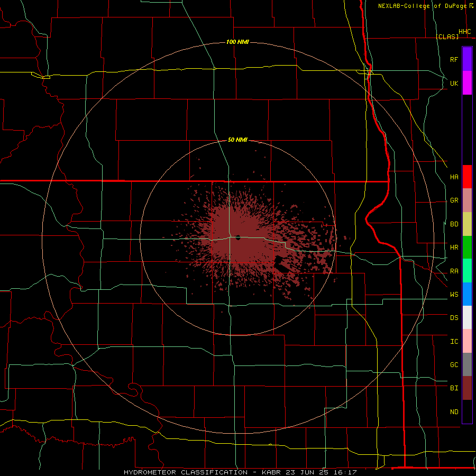Click the GC legend label
This screenshot has height=476, width=476.
454,364
